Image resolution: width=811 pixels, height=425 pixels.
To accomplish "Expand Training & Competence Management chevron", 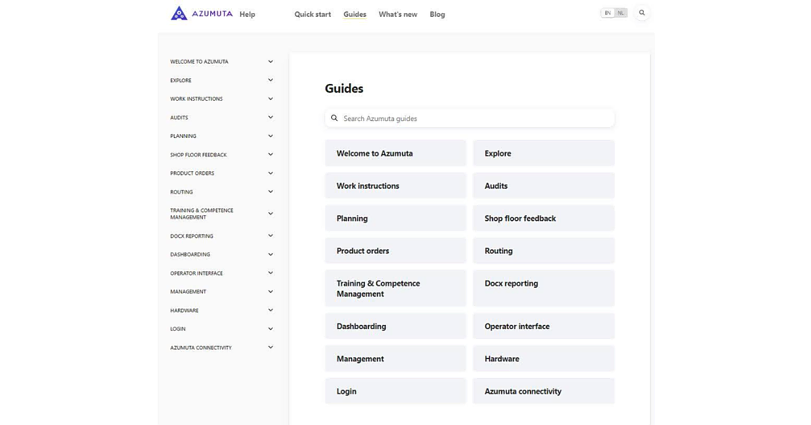I will pyautogui.click(x=271, y=214).
